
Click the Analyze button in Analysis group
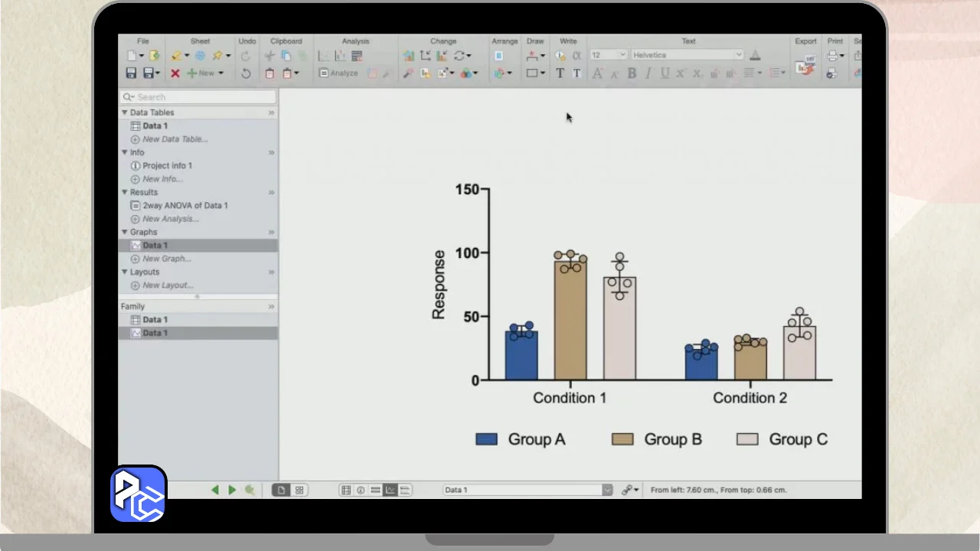tap(338, 73)
